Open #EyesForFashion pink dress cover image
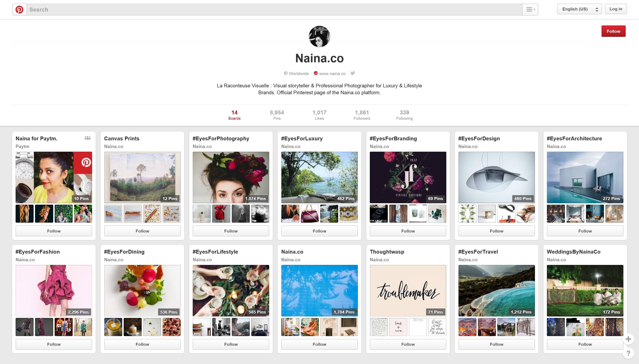 (x=54, y=291)
